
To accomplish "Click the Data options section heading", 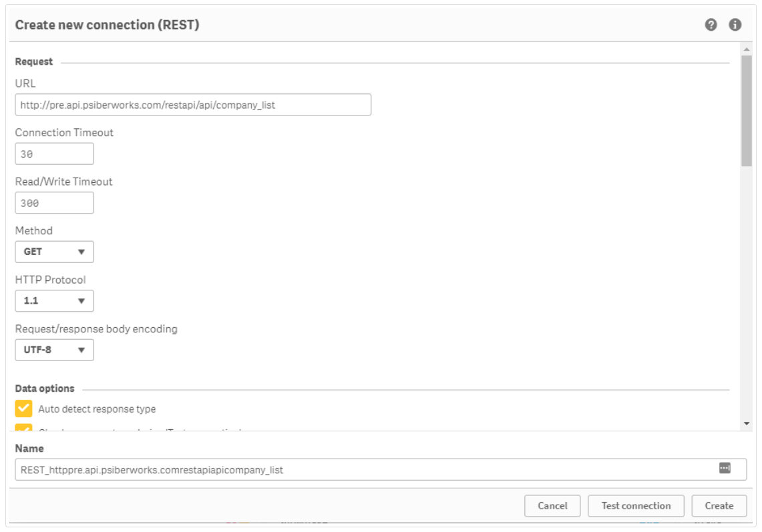I will pyautogui.click(x=45, y=388).
